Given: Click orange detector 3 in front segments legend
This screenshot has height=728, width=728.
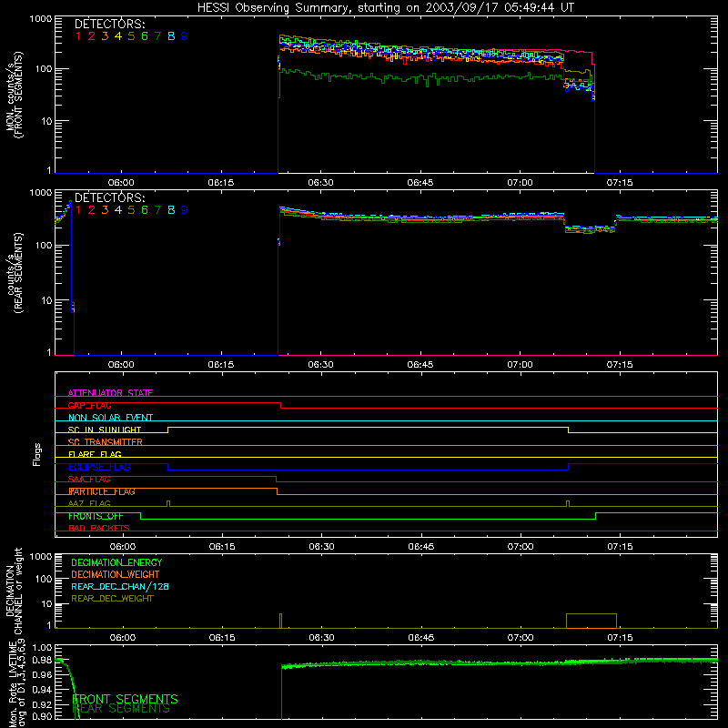Looking at the screenshot, I should pos(105,36).
